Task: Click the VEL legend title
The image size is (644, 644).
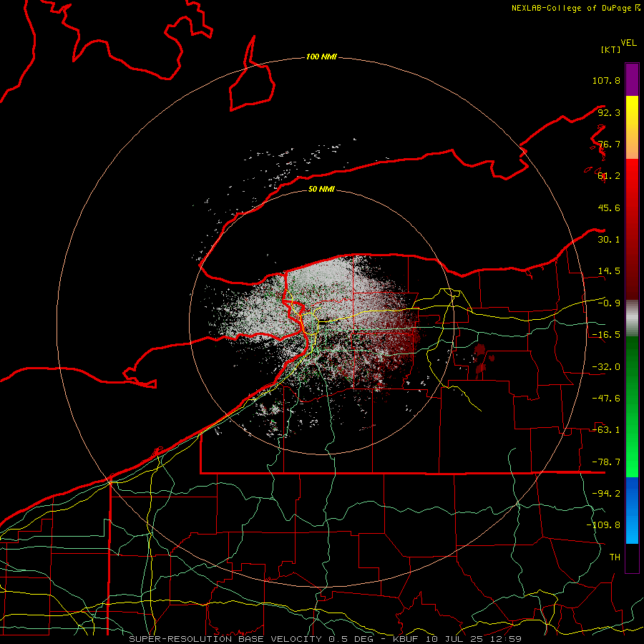Action: pyautogui.click(x=628, y=43)
